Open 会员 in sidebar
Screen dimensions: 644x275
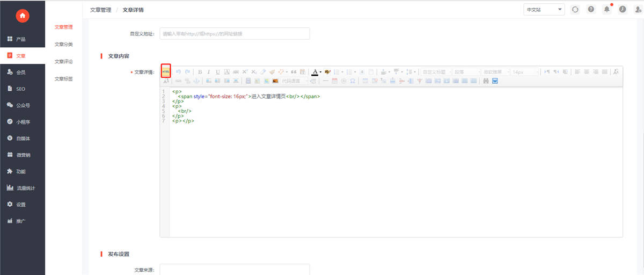(23, 72)
